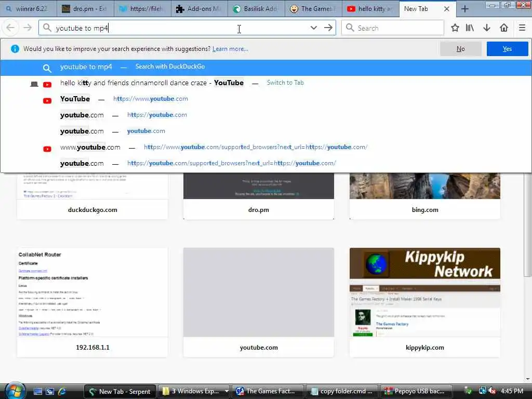532x399 pixels.
Task: Select New Tab - Serpent taskbar button
Action: (x=120, y=391)
